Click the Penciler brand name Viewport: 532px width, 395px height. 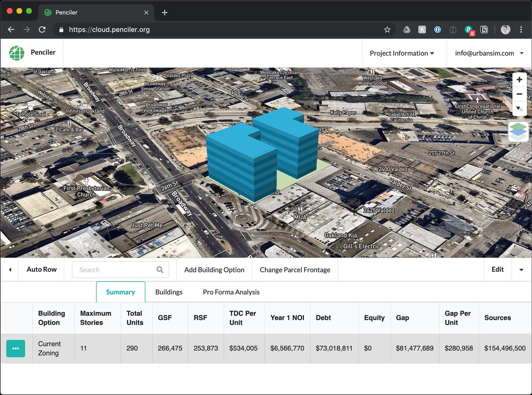[43, 52]
